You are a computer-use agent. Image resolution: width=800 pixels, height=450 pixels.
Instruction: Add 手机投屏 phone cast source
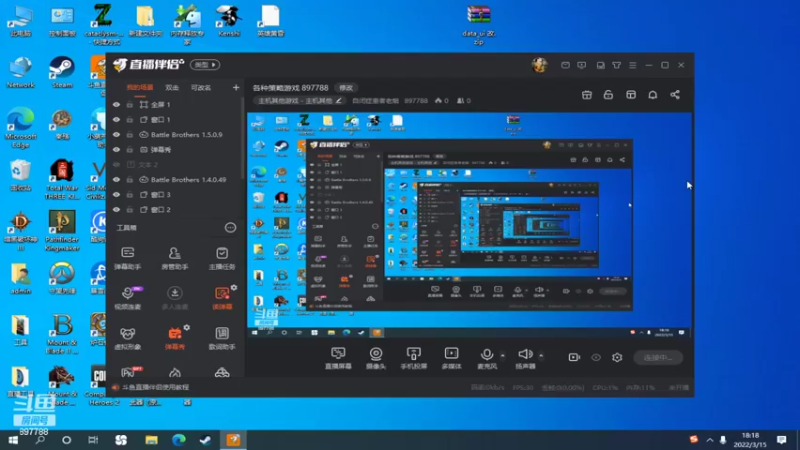[413, 358]
